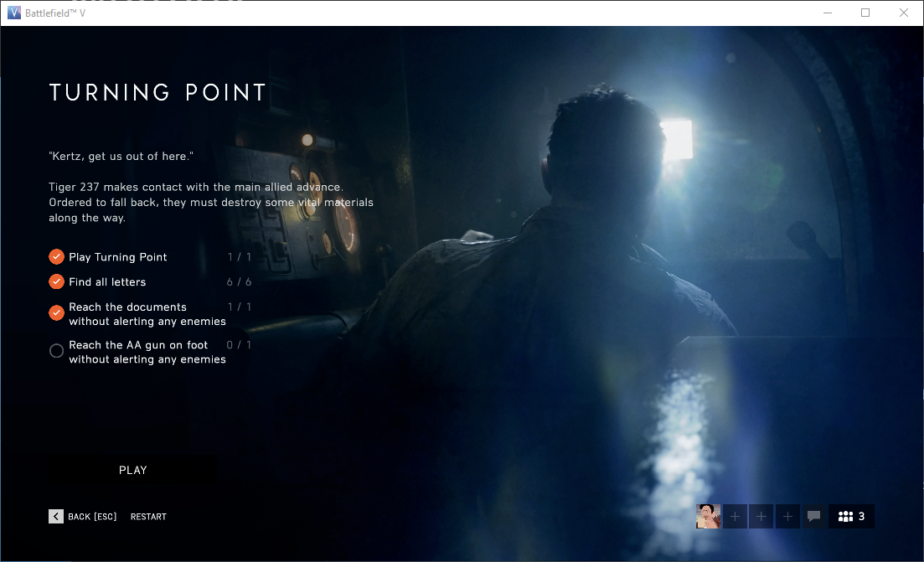Viewport: 924px width, 562px height.
Task: Click the third empty squad slot plus icon
Action: [787, 517]
